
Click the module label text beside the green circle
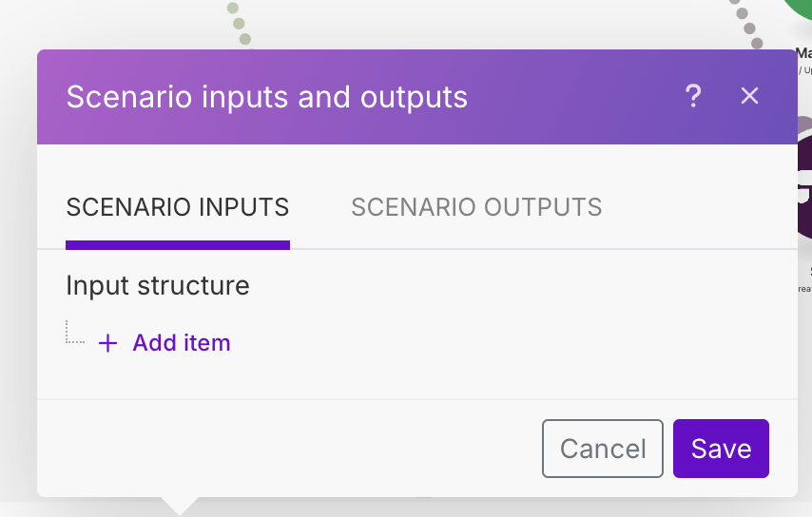[804, 55]
